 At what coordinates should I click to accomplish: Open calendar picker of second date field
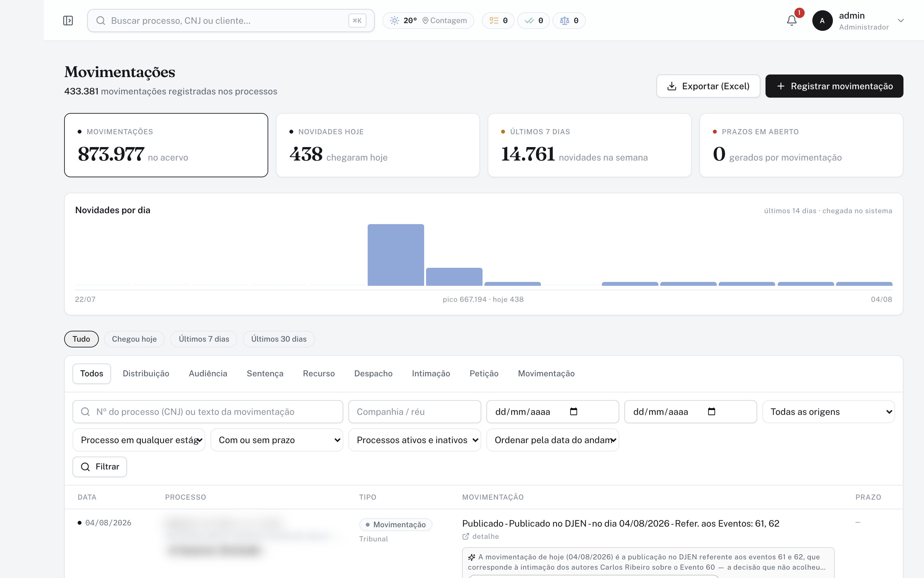[711, 411]
